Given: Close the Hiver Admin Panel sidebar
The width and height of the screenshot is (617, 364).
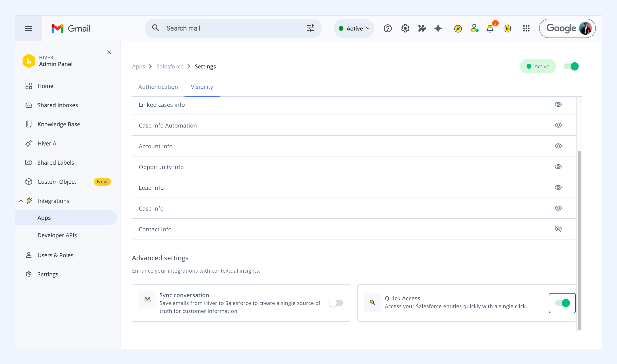Looking at the screenshot, I should pyautogui.click(x=109, y=52).
